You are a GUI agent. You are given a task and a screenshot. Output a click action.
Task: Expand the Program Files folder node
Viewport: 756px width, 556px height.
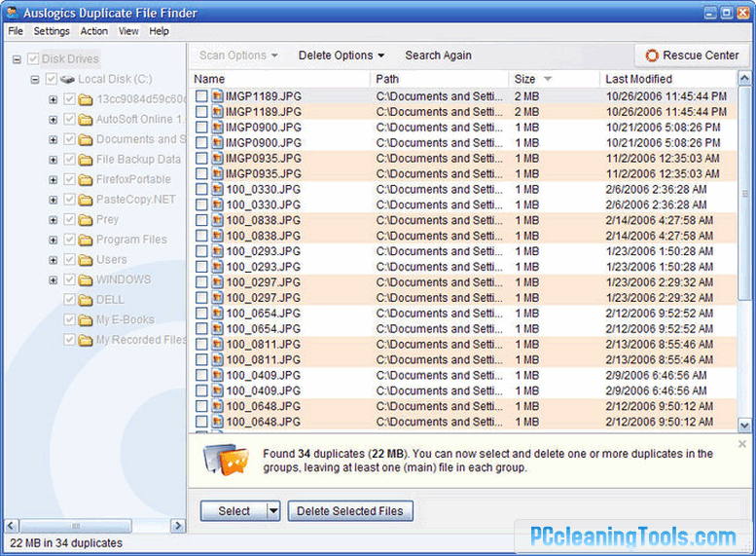click(x=54, y=240)
